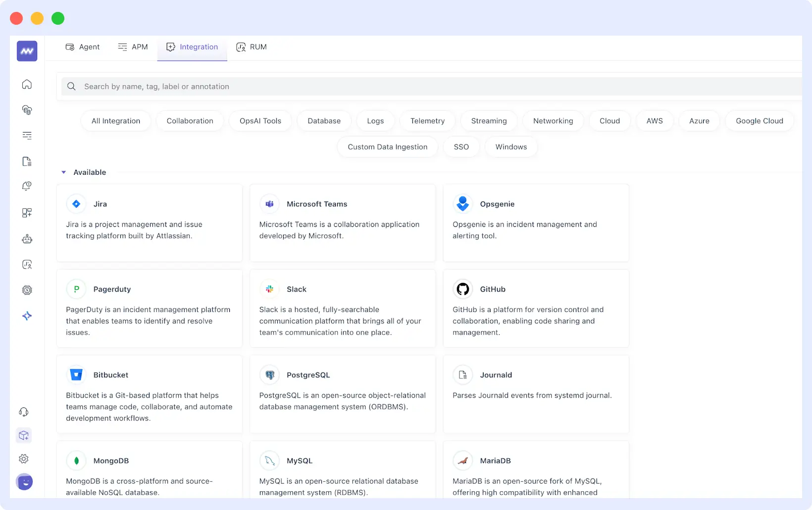Filter by All Integration
The image size is (812, 510).
coord(116,121)
